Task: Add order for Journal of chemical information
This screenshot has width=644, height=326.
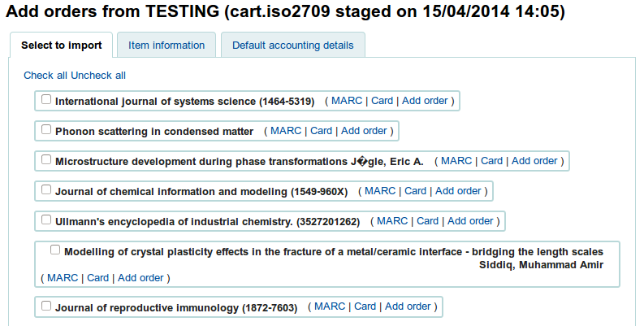Action: [x=458, y=191]
